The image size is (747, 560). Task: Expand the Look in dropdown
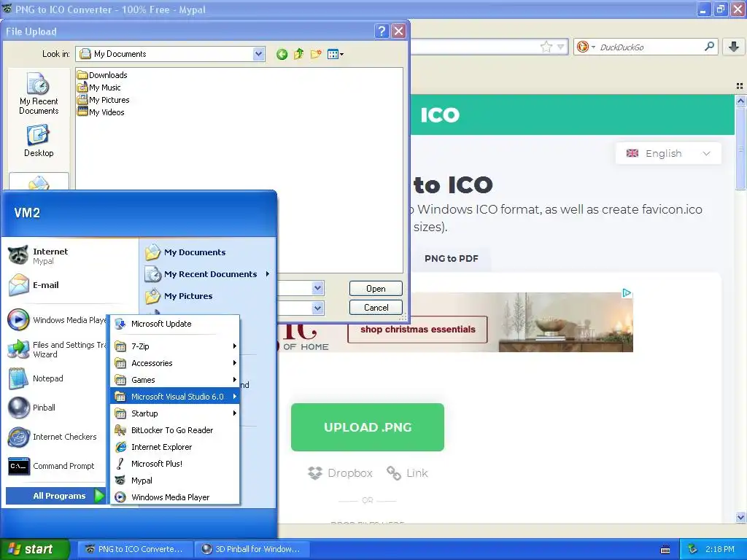(x=258, y=54)
